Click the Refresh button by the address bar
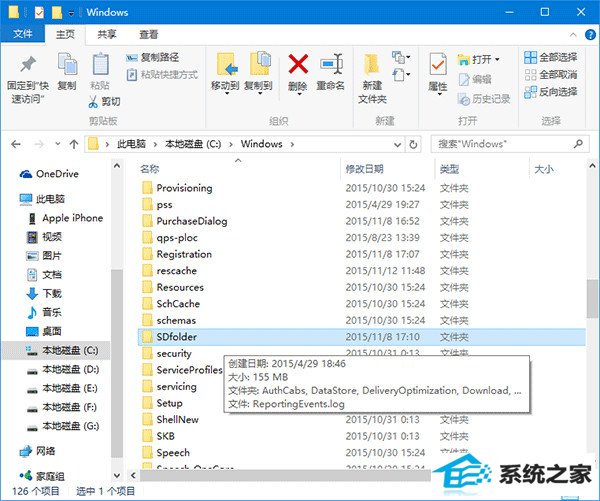This screenshot has height=501, width=600. coord(413,145)
